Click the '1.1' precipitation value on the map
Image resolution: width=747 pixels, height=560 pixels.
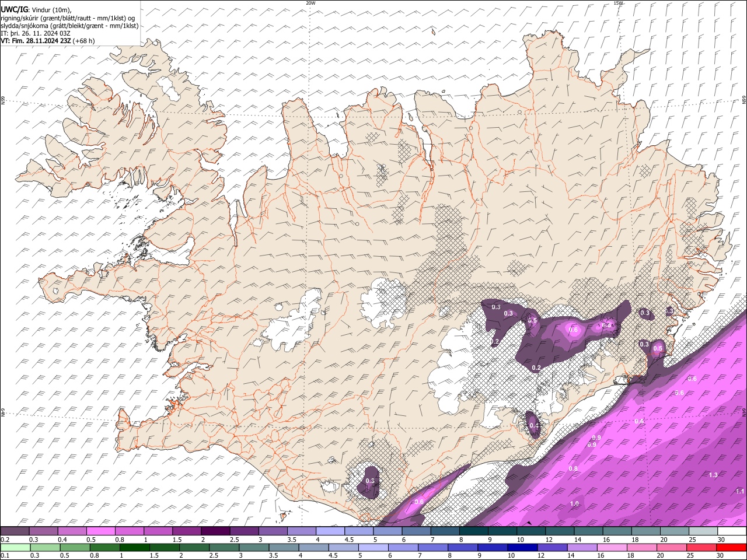[740, 492]
